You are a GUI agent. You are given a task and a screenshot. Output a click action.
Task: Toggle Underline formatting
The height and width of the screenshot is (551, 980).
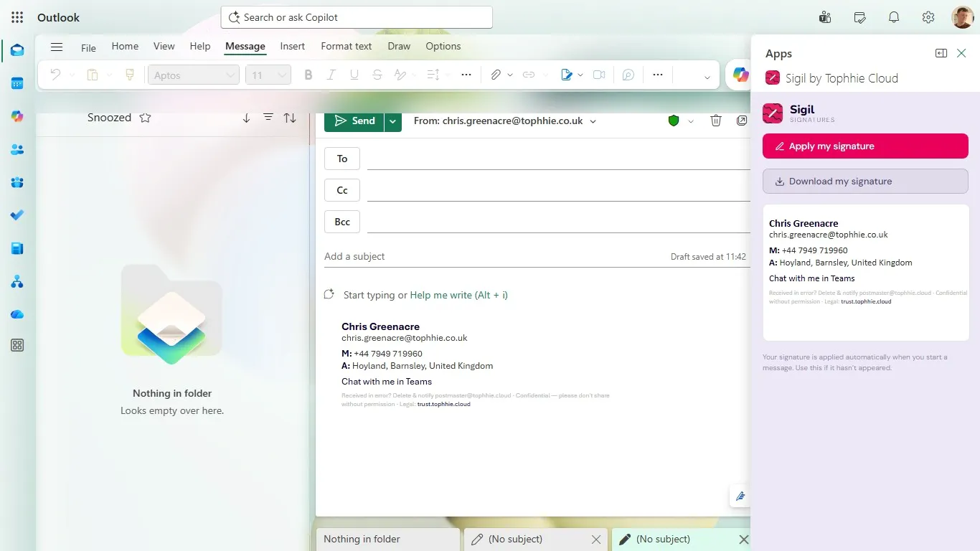354,75
